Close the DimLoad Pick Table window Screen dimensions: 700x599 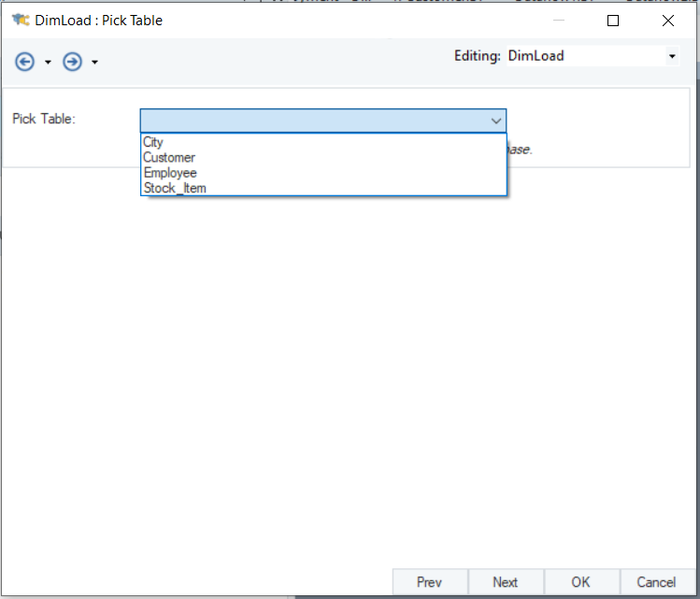pos(667,20)
